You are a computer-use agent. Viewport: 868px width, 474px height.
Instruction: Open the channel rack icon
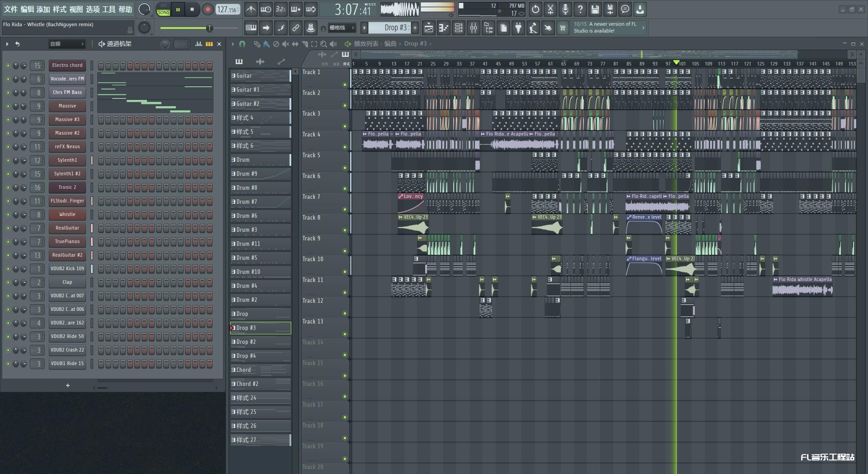[x=459, y=28]
